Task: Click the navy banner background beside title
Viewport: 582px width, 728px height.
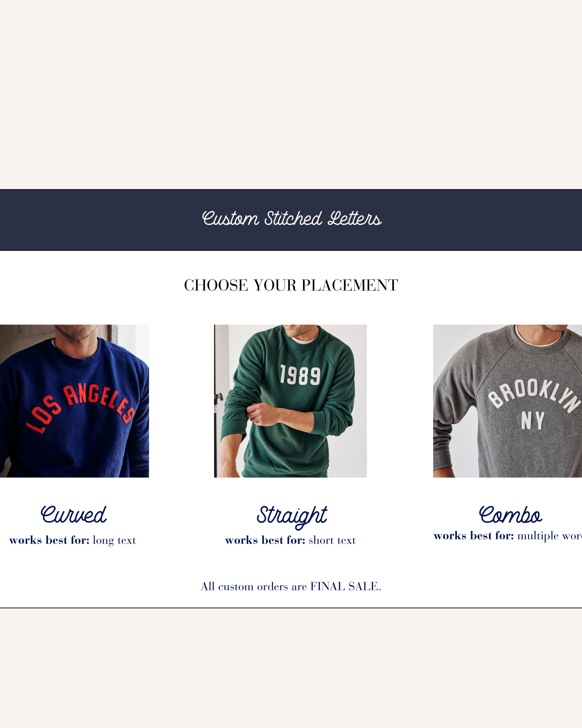Action: (x=101, y=220)
